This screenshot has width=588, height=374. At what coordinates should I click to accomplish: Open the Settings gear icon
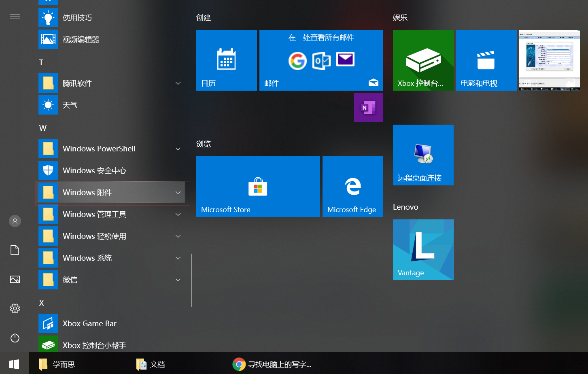pos(15,308)
